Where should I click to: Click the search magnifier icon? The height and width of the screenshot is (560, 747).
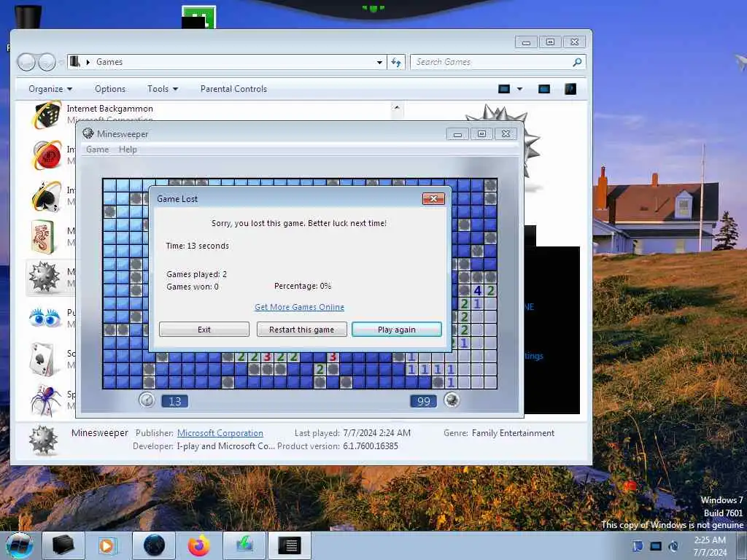pyautogui.click(x=578, y=62)
